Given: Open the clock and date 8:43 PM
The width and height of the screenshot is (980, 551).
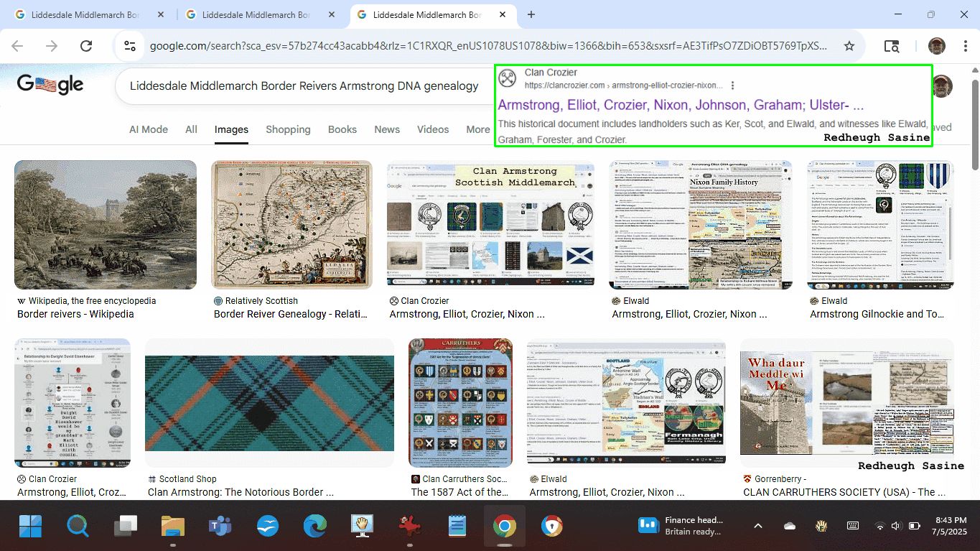Looking at the screenshot, I should coord(951,526).
